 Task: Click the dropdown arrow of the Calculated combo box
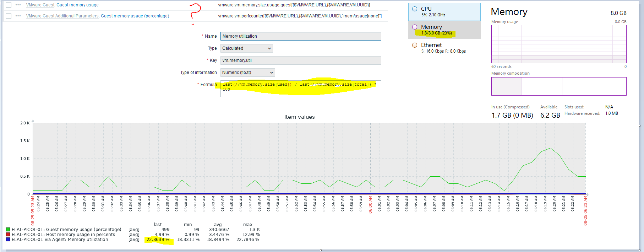tap(269, 48)
